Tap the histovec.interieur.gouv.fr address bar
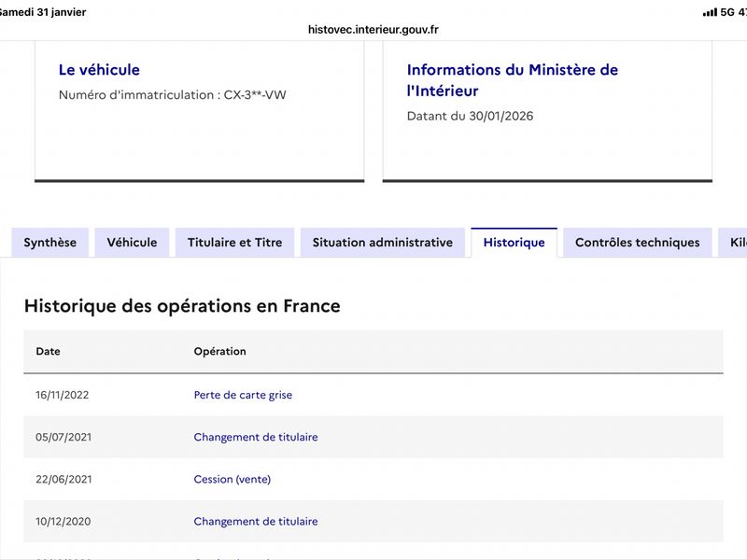The image size is (747, 560). pyautogui.click(x=373, y=29)
